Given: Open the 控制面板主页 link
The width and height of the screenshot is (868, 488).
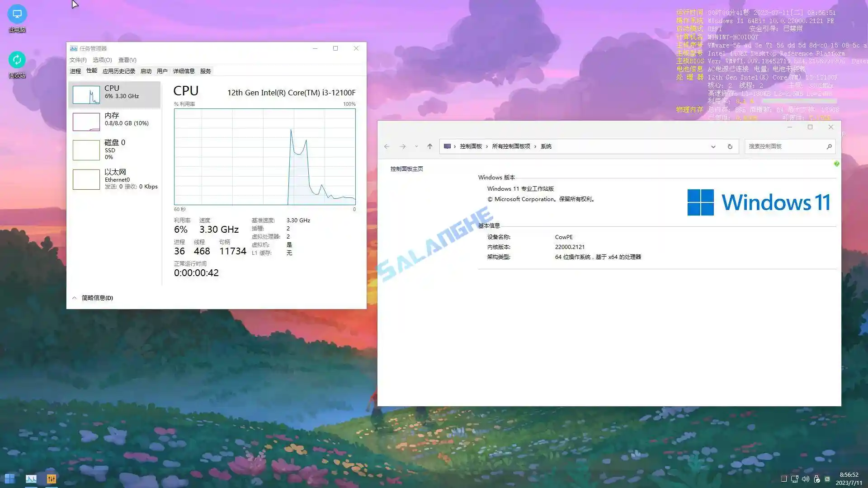Looking at the screenshot, I should click(x=406, y=169).
